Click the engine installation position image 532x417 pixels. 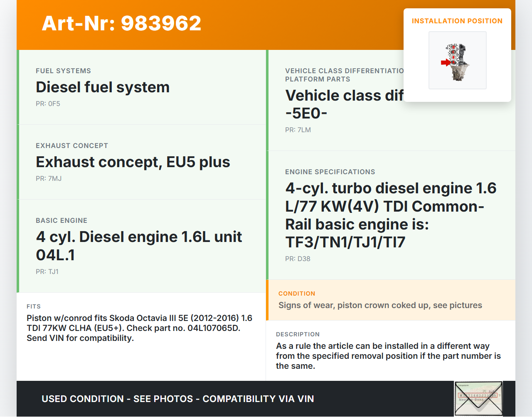point(457,60)
